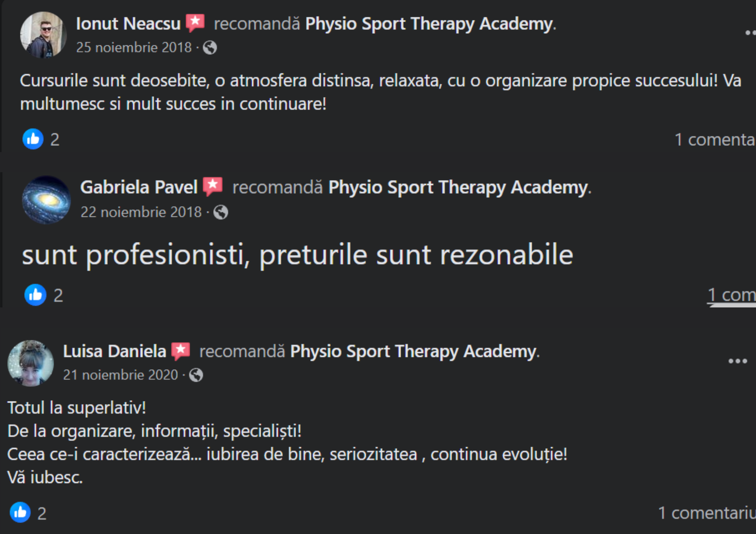Open Gabriela Pavel's name link
The height and width of the screenshot is (534, 756).
(139, 187)
